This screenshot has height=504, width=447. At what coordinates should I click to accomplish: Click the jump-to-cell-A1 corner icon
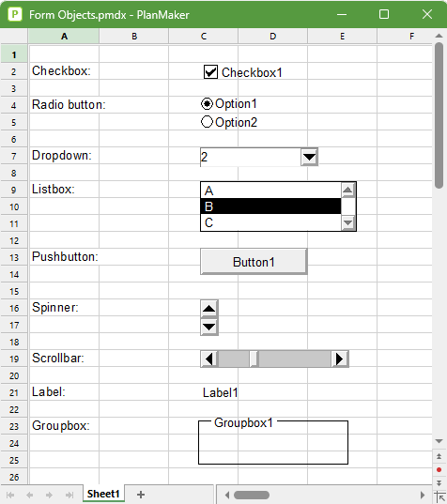click(x=439, y=496)
